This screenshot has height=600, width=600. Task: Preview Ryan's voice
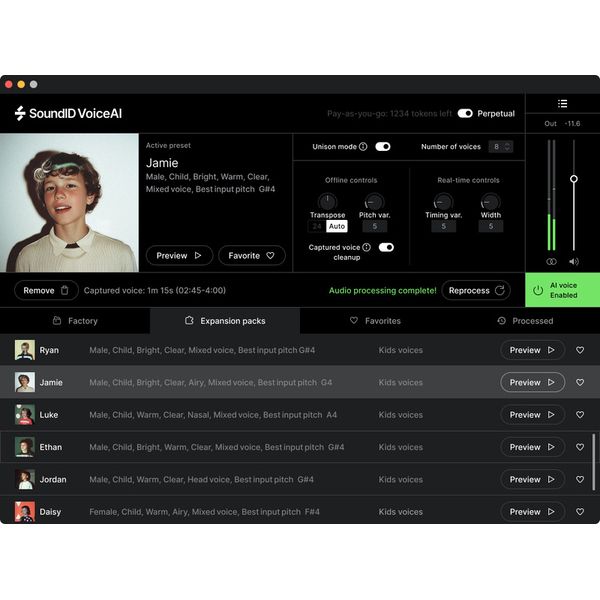tap(532, 350)
